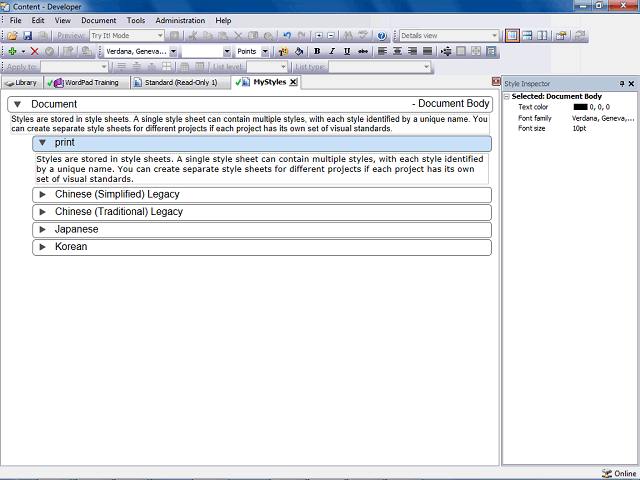Open the Details view dropdown
Viewport: 640px width, 480px height.
(494, 36)
